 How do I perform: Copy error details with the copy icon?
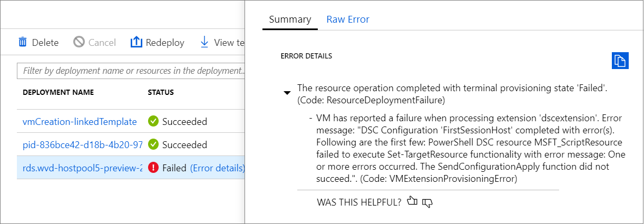[x=620, y=60]
